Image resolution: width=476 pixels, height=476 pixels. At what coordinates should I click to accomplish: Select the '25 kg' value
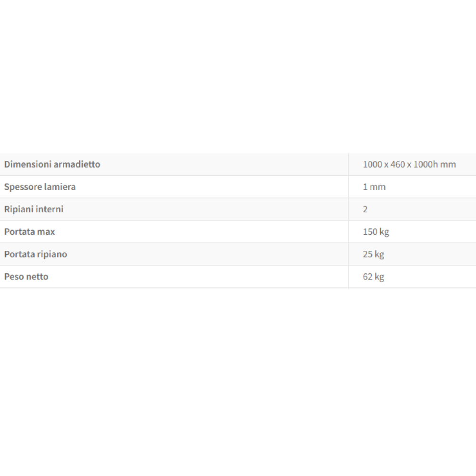(x=373, y=254)
